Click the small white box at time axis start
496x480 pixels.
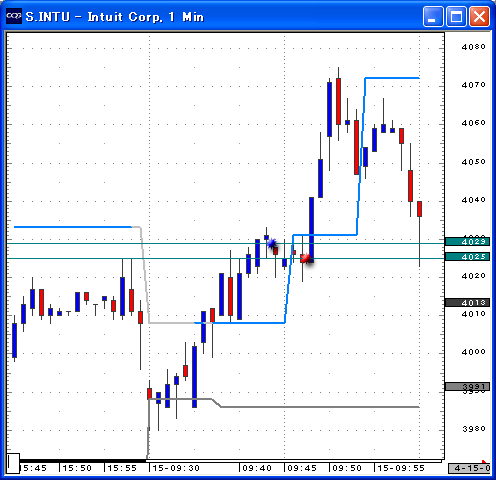pyautogui.click(x=13, y=463)
